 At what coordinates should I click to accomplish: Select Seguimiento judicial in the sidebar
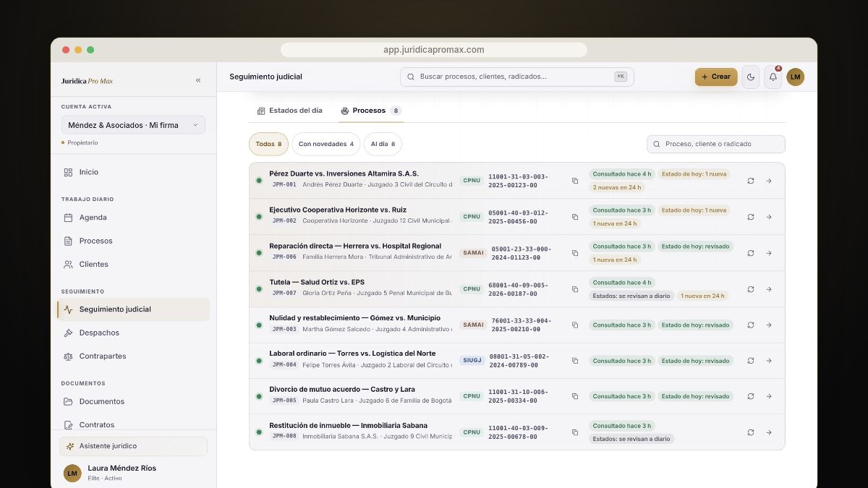pyautogui.click(x=133, y=309)
